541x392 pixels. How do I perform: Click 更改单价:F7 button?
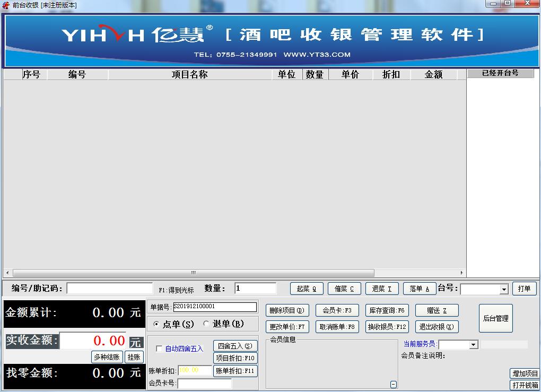tap(287, 327)
